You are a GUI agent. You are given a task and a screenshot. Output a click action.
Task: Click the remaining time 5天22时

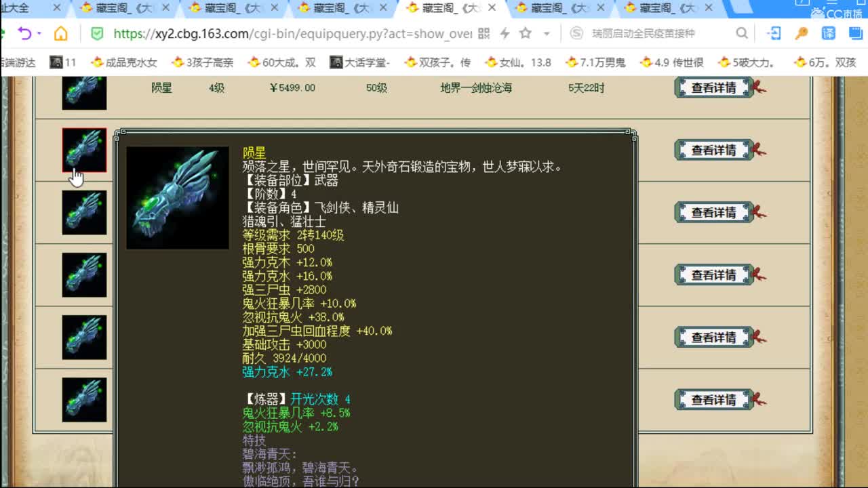click(587, 88)
